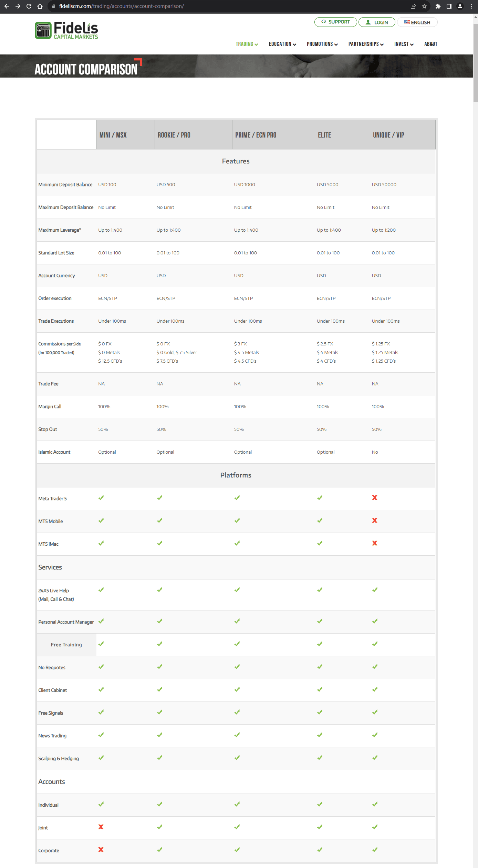The width and height of the screenshot is (478, 868).
Task: Share this page via share icon
Action: tap(413, 6)
